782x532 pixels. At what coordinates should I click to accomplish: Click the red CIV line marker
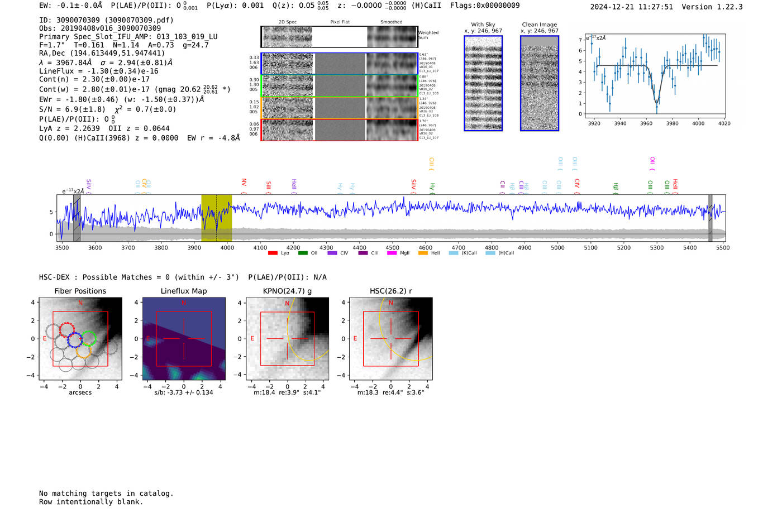pos(578,186)
